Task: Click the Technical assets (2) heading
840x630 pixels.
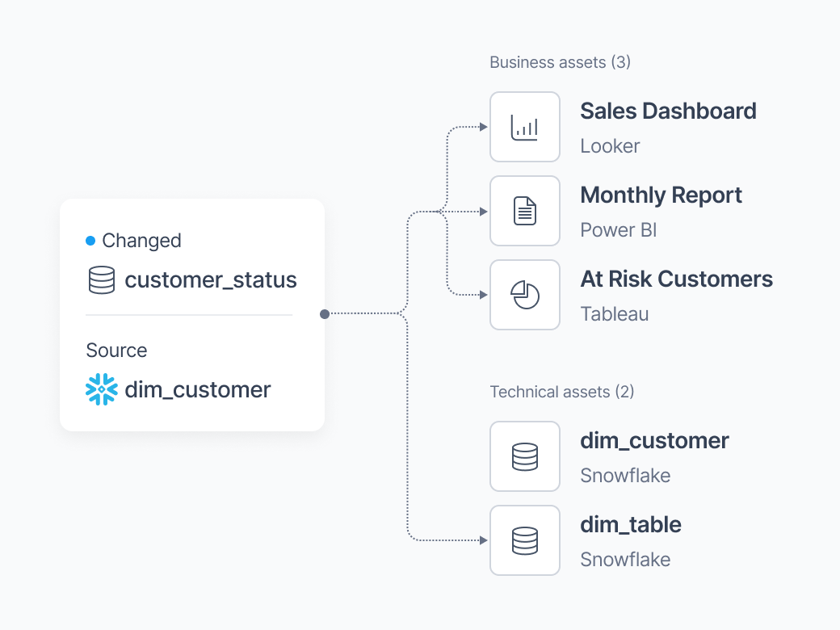Action: click(562, 392)
